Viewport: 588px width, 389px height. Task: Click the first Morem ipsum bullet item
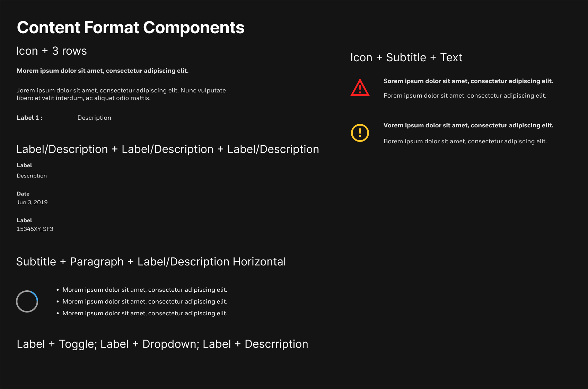(145, 290)
